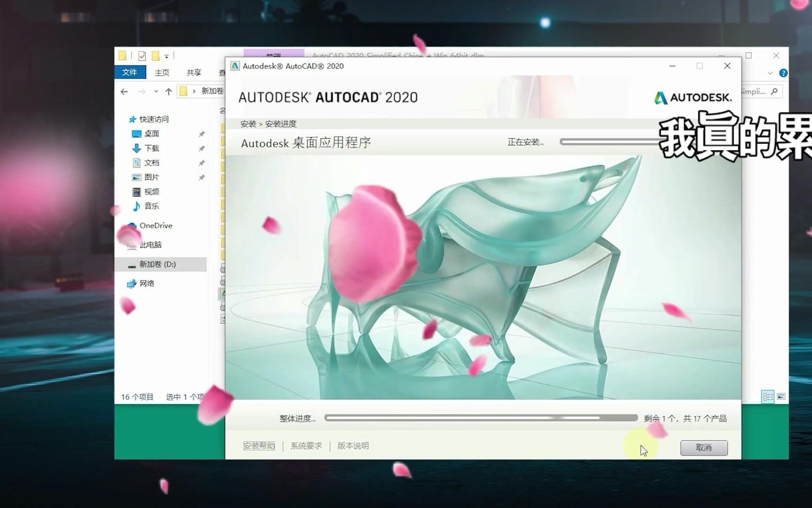The width and height of the screenshot is (812, 508).
Task: Select 新加卷 (D:) in the navigation pane
Action: click(x=160, y=264)
